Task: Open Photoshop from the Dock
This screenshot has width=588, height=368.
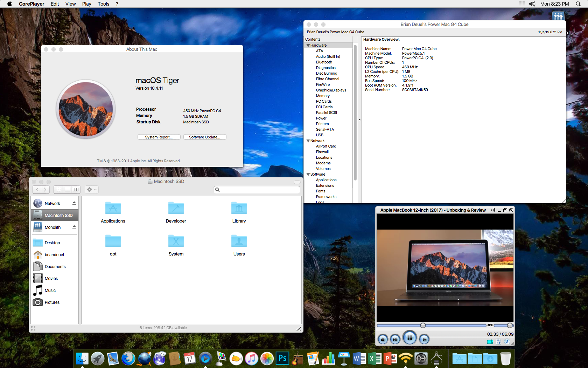Action: [282, 359]
